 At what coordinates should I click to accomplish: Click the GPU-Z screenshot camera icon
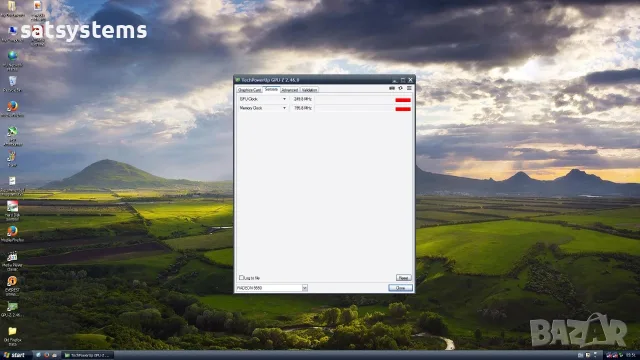pyautogui.click(x=392, y=88)
